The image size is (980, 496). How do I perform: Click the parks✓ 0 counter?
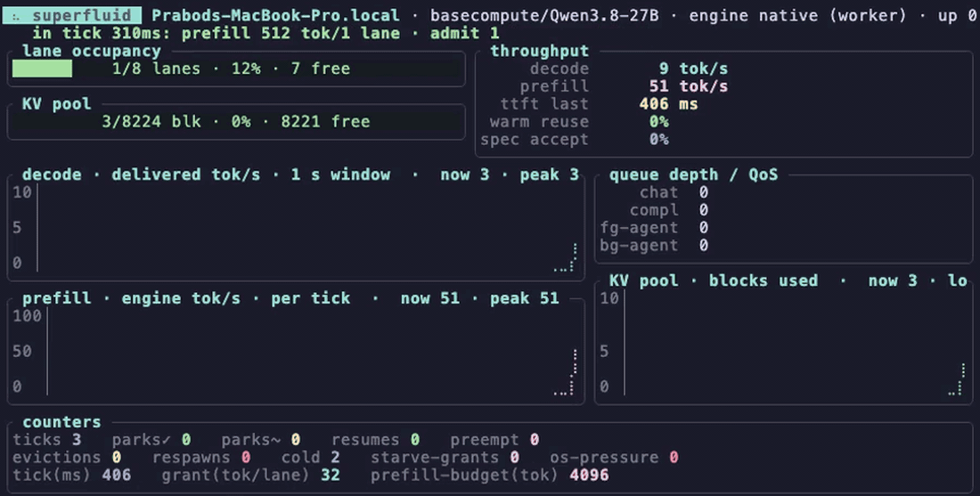coord(151,440)
